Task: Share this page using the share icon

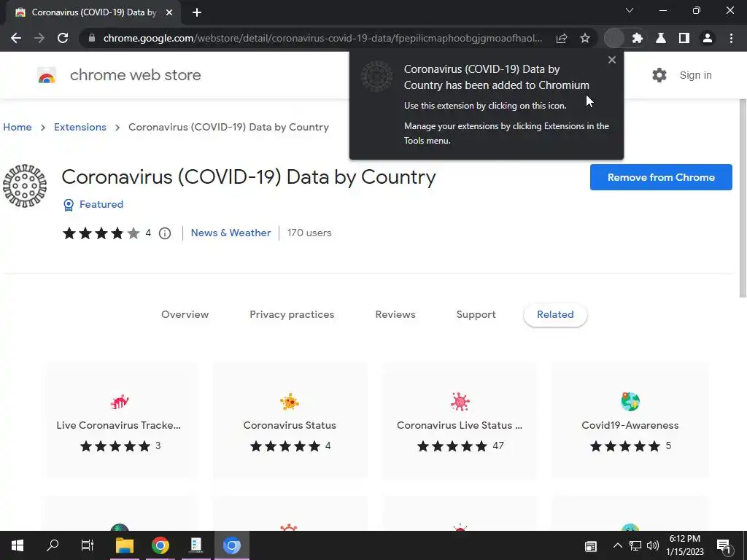Action: 562,38
